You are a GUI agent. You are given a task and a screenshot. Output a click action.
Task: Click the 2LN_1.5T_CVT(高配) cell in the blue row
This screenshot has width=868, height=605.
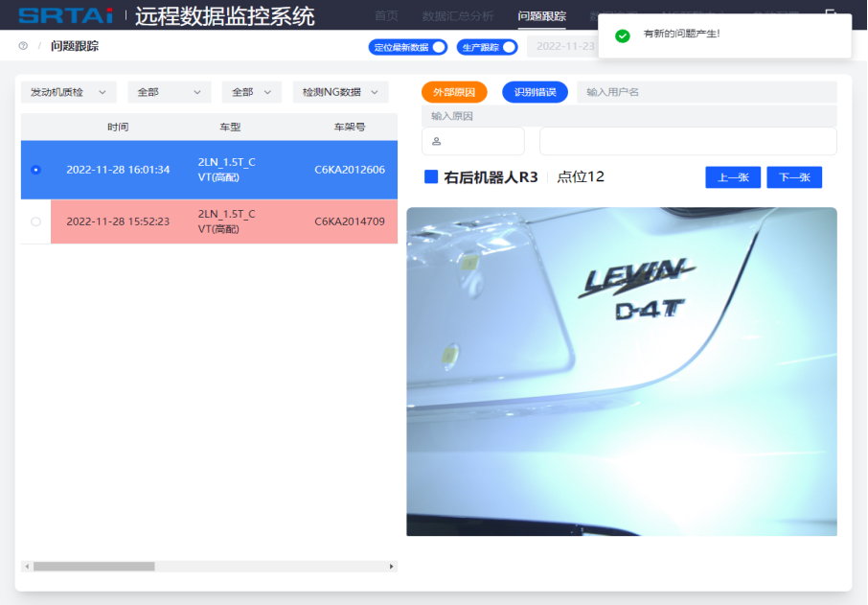click(226, 170)
